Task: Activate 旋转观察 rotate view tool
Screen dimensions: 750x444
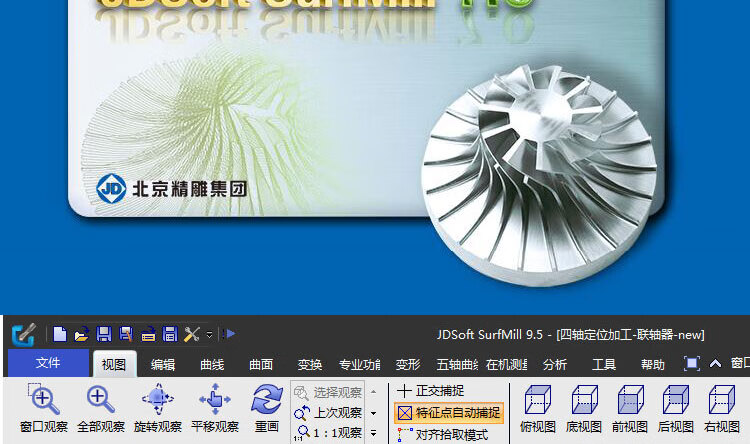Action: (x=157, y=408)
